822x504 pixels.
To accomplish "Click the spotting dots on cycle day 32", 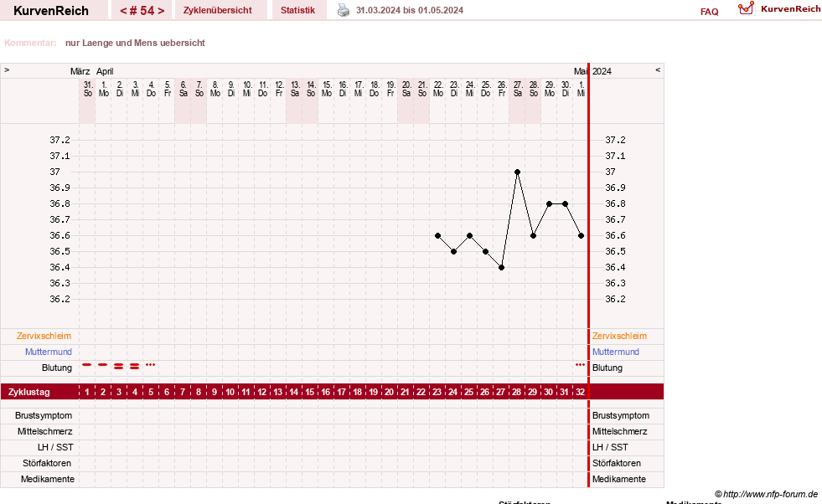I will click(580, 365).
